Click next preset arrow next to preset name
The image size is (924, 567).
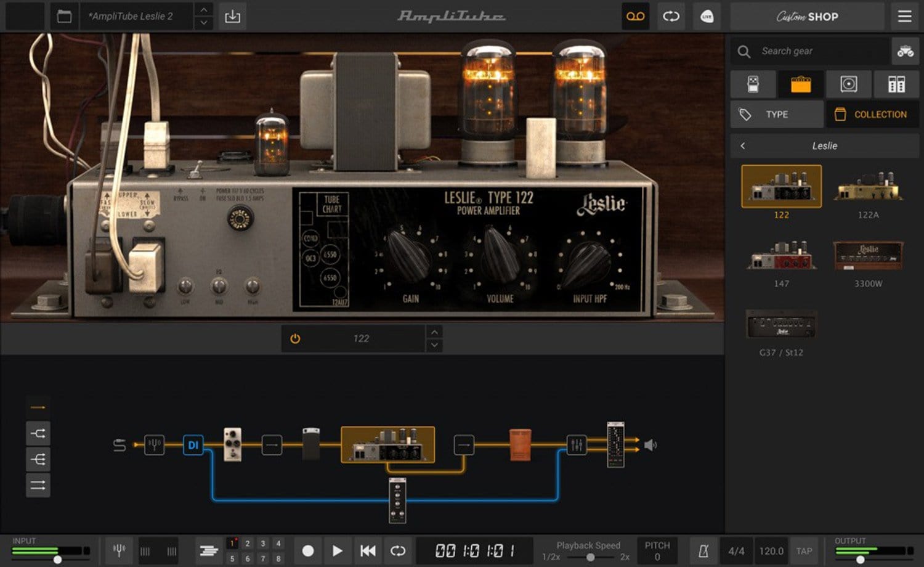tap(203, 23)
